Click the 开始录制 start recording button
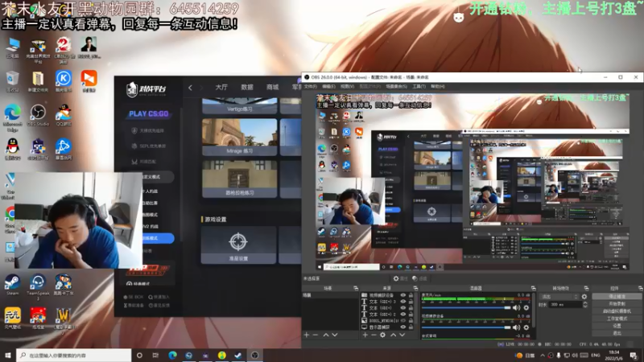Viewport: 644px width, 362px height. tap(617, 304)
